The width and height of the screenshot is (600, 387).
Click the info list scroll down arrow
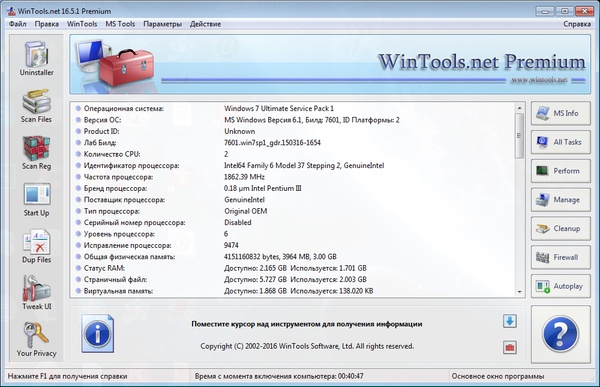point(519,292)
